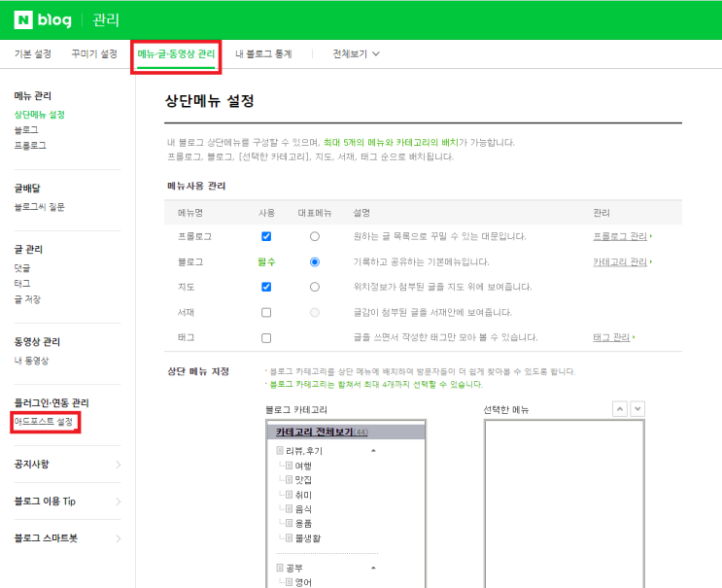Open the 메뉴·글·동영상 관리 tab
Screen dimensions: 722x588
tap(176, 53)
